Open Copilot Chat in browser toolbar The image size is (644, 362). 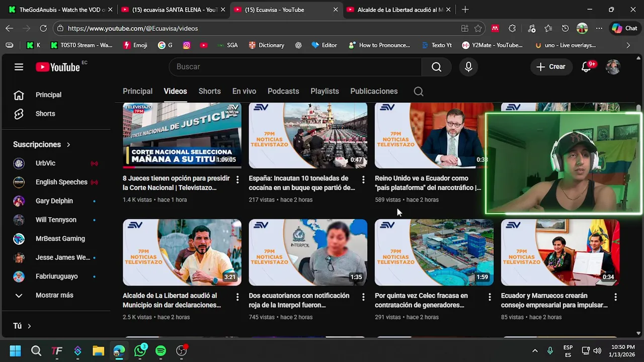tap(624, 29)
